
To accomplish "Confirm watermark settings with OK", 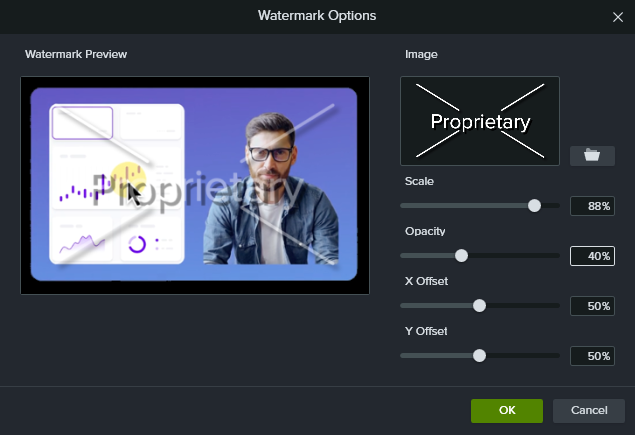I will point(507,410).
